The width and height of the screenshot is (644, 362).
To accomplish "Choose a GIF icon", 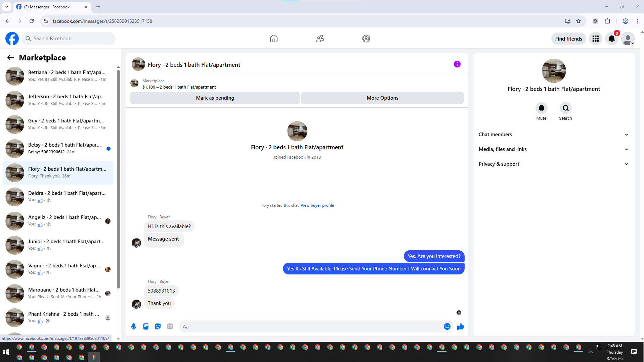I will (170, 326).
